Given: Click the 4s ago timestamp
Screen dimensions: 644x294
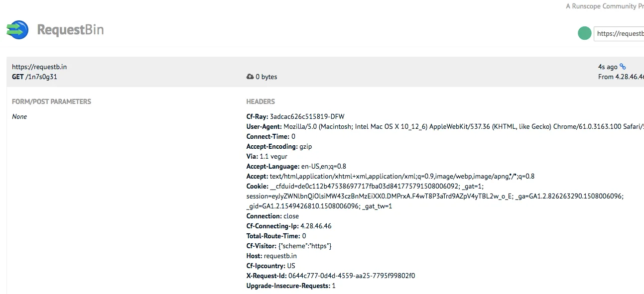Looking at the screenshot, I should (608, 67).
